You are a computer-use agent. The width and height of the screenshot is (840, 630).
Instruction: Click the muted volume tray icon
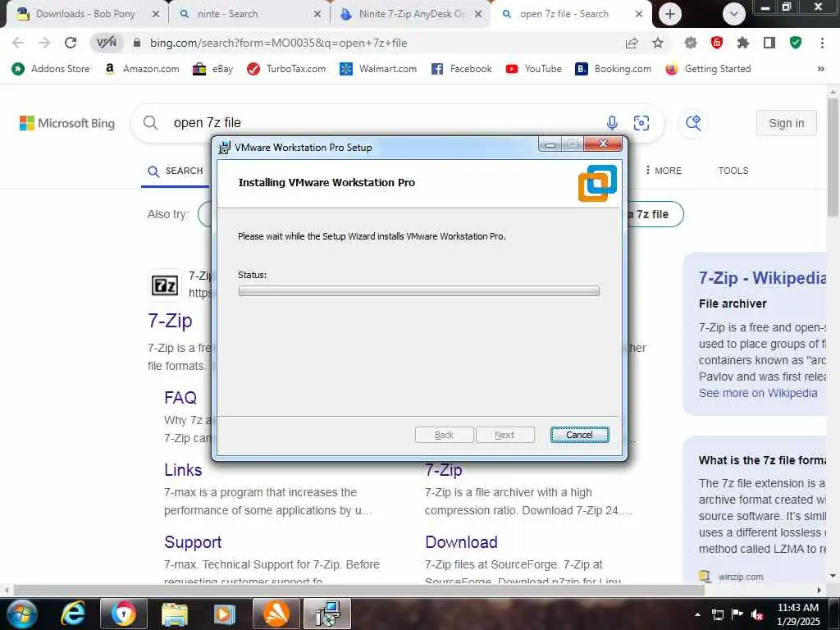pyautogui.click(x=757, y=614)
